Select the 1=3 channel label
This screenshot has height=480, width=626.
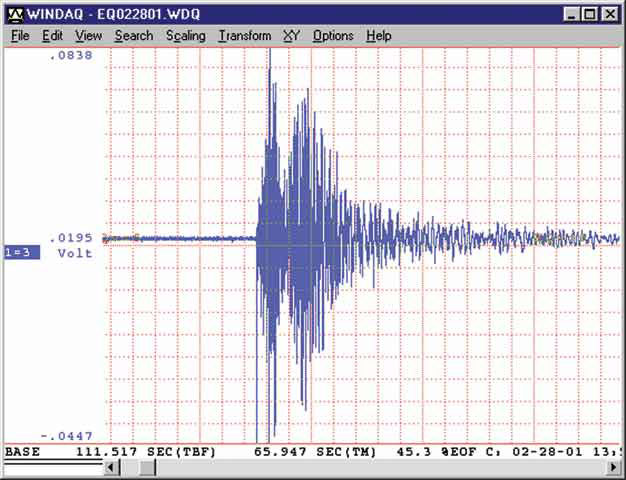(21, 253)
